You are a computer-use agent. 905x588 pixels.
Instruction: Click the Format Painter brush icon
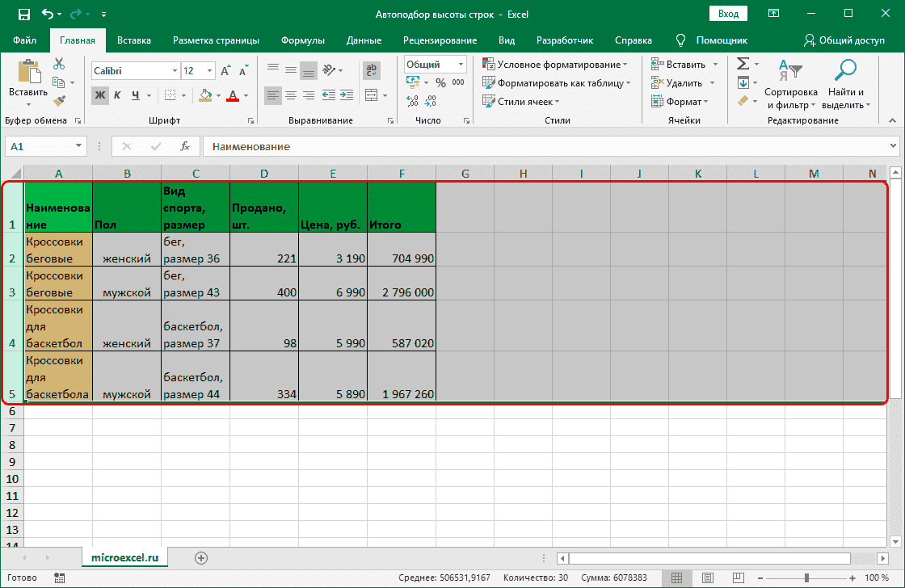(59, 100)
